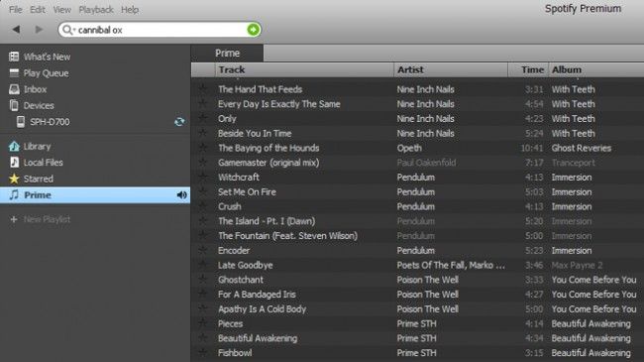This screenshot has width=644, height=362.
Task: Click the Max Payne 2 album cell
Action: [577, 266]
